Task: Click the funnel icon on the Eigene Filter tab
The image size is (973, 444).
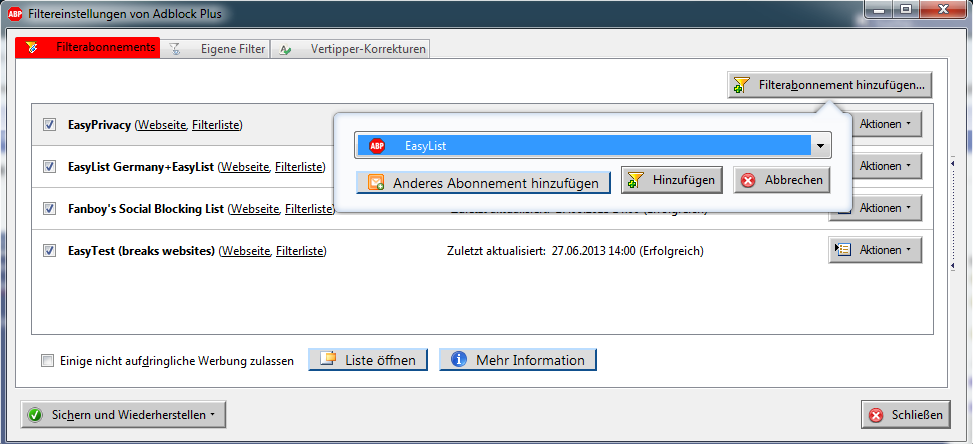Action: tap(175, 49)
